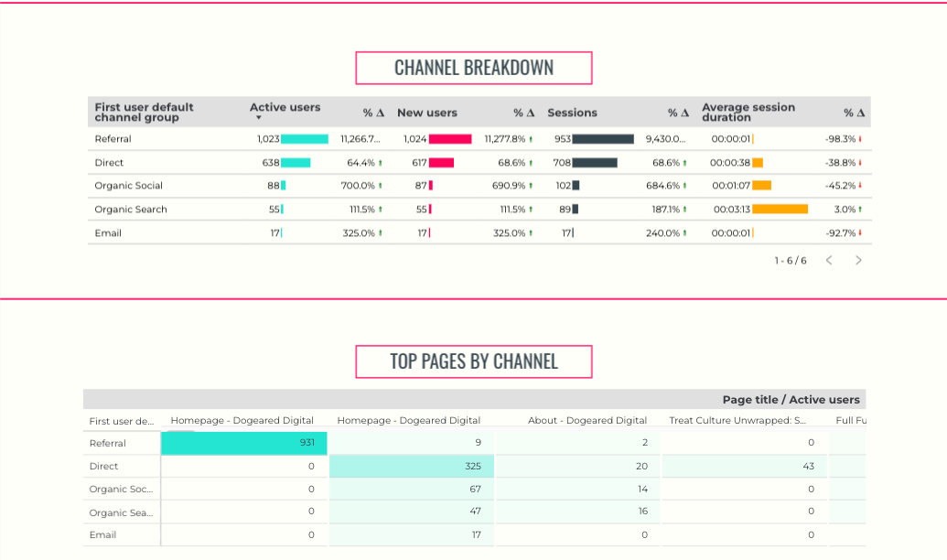Click Referral's teal Active users bar
The image size is (947, 560).
tap(304, 138)
